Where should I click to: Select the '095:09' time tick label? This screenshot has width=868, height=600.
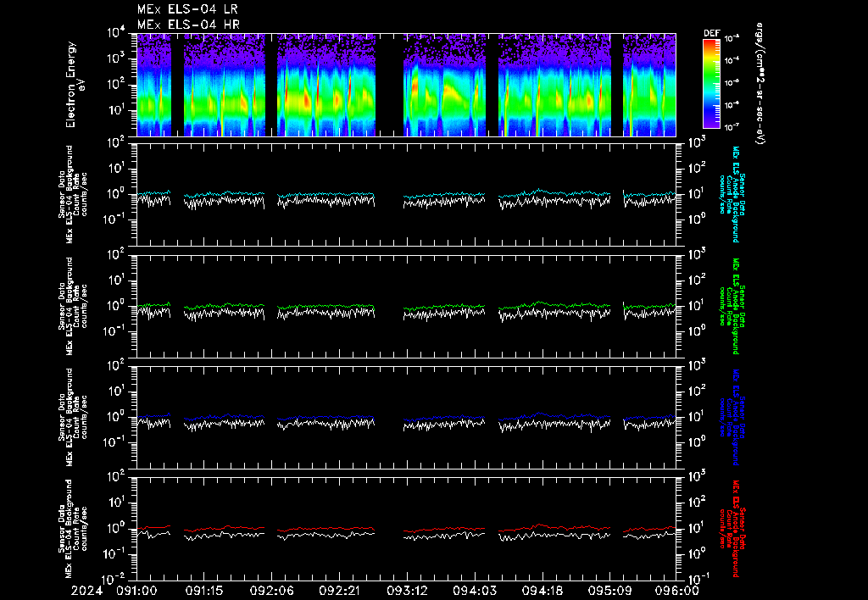point(609,591)
